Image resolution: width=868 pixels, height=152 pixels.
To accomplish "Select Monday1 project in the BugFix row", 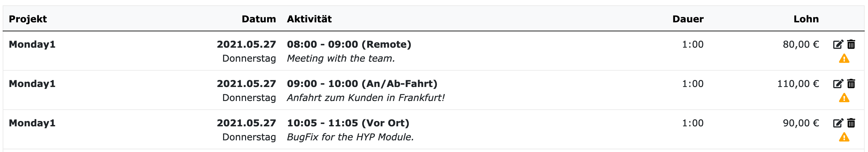I will pyautogui.click(x=32, y=123).
